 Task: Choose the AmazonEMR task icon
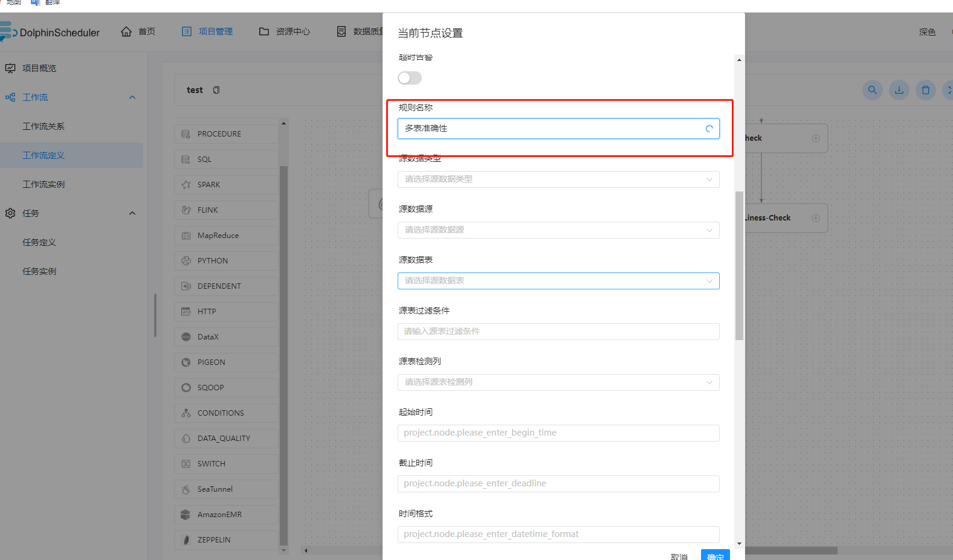[x=186, y=515]
